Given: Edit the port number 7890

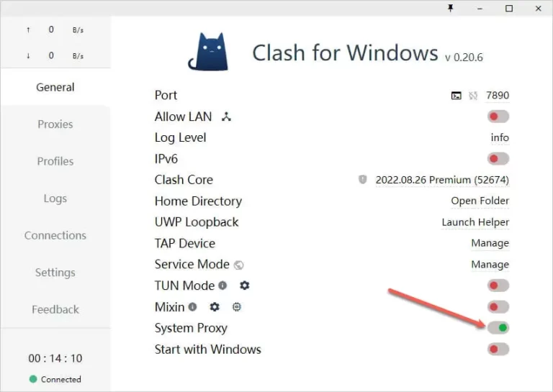Looking at the screenshot, I should [x=498, y=96].
